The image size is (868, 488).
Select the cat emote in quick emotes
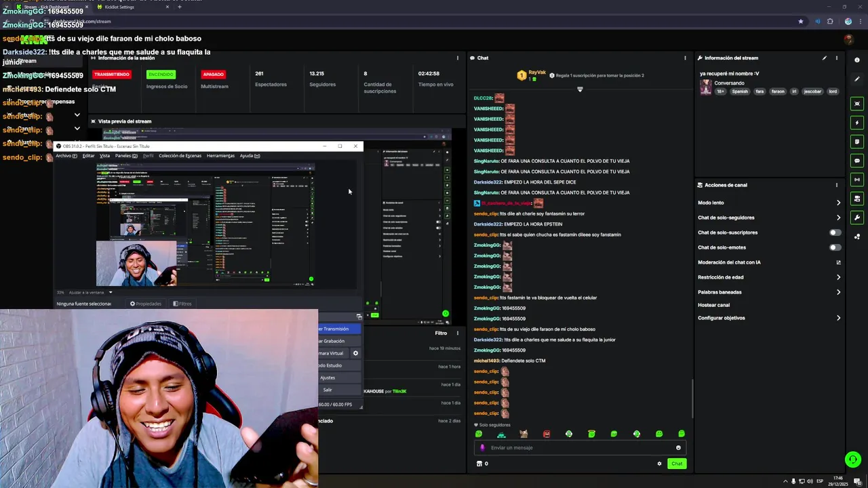(524, 434)
